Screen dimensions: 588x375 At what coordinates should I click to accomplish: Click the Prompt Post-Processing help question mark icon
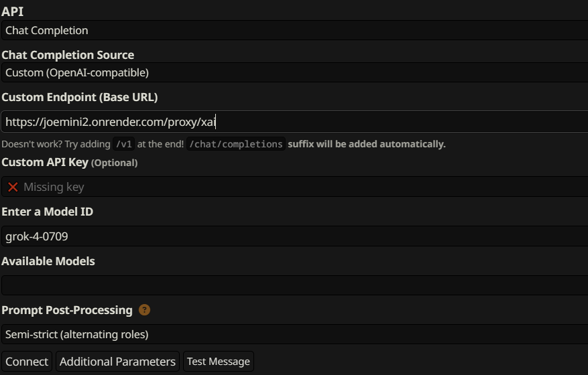[144, 310]
